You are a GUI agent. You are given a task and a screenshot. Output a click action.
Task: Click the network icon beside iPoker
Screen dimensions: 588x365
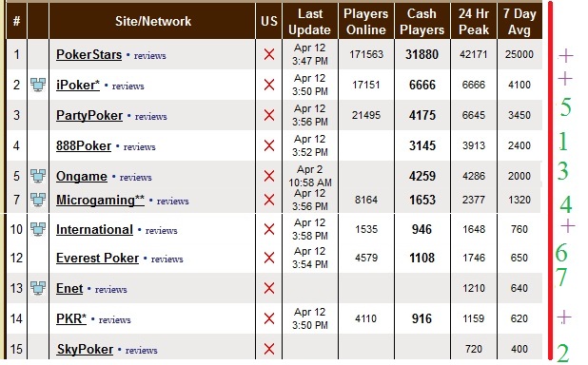point(38,85)
